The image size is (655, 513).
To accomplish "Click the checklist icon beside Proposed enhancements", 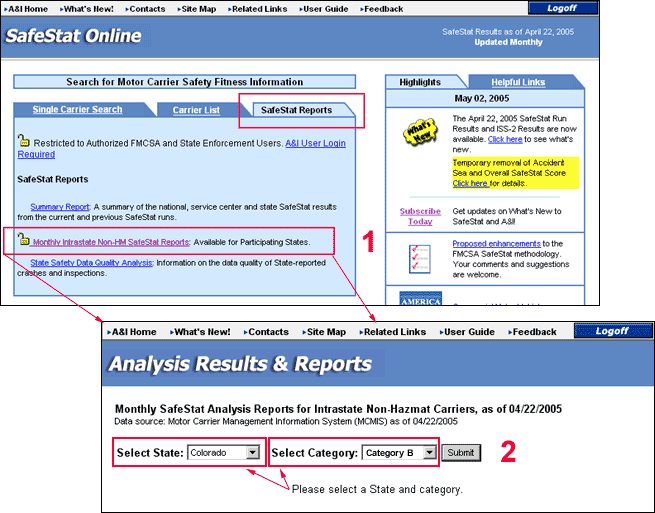I will point(419,259).
